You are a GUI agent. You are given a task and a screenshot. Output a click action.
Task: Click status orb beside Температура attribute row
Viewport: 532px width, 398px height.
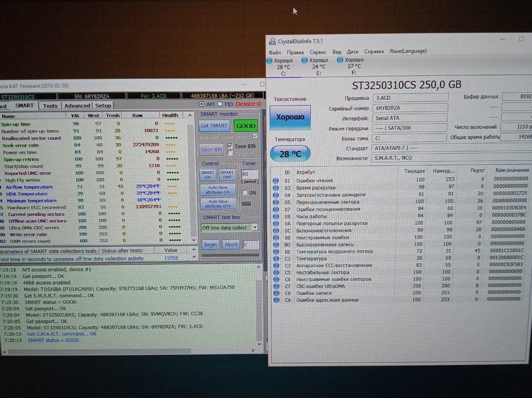[x=276, y=258]
